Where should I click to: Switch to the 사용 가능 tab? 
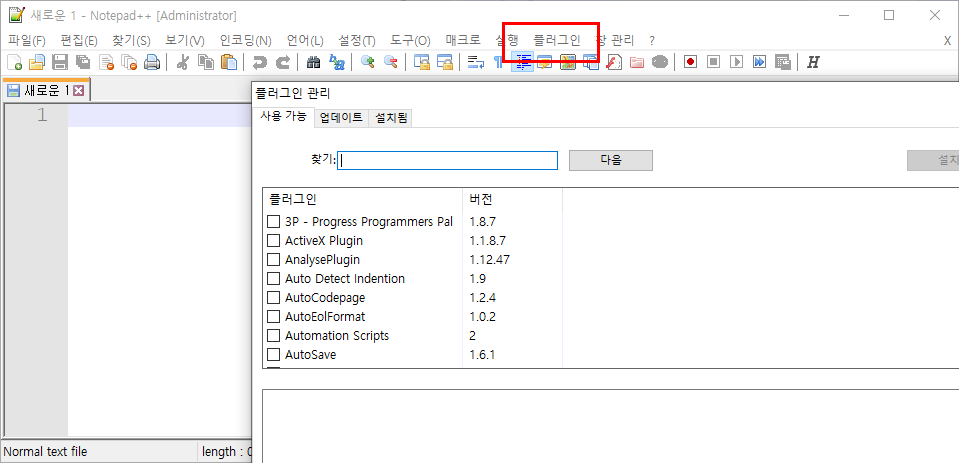point(283,117)
